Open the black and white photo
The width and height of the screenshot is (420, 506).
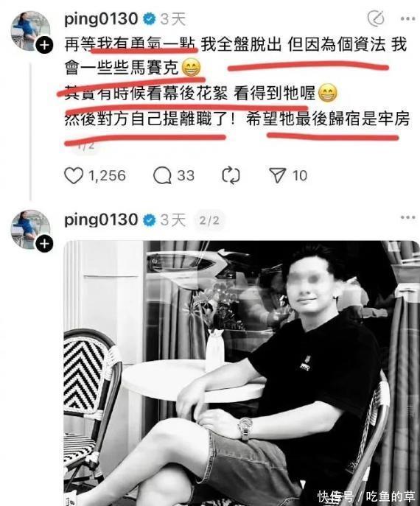pyautogui.click(x=242, y=373)
